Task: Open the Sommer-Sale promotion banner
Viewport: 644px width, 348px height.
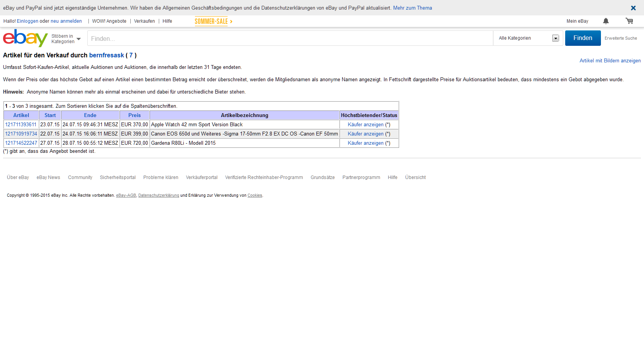Action: 213,21
